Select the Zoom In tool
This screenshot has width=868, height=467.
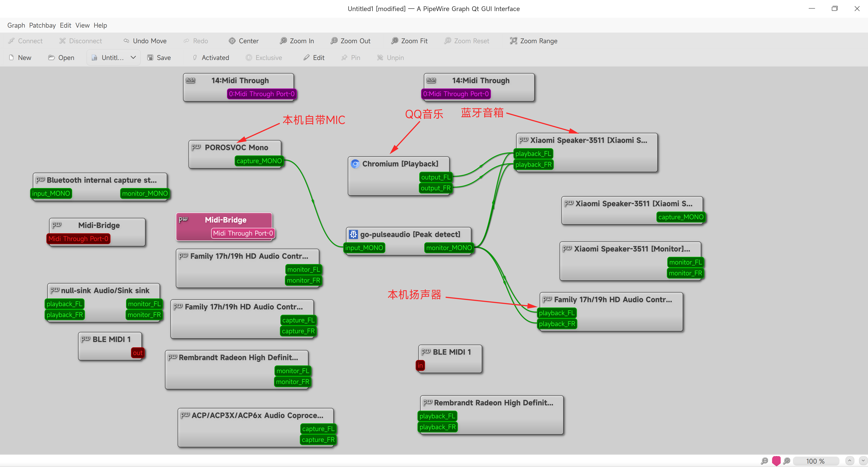point(296,41)
